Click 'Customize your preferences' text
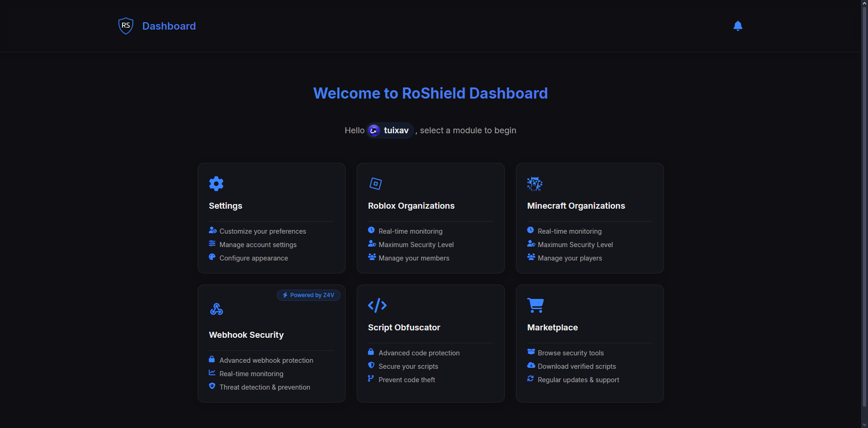 tap(263, 231)
